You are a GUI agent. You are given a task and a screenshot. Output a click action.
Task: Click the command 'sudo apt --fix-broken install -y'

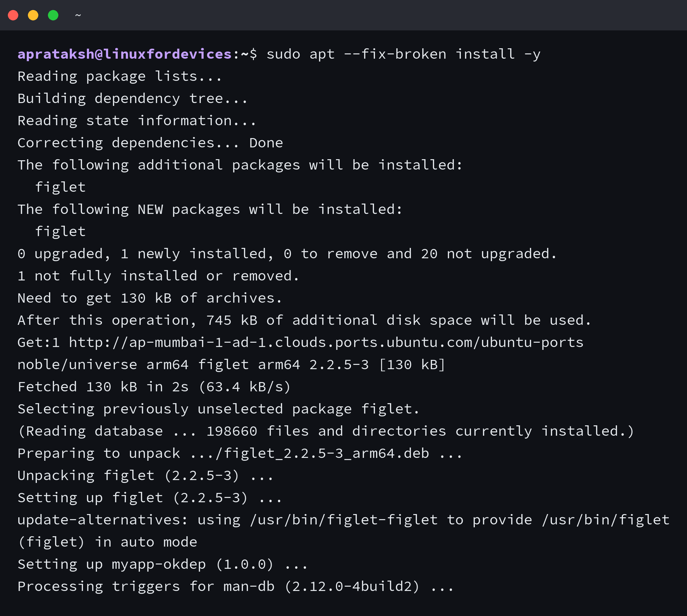403,54
